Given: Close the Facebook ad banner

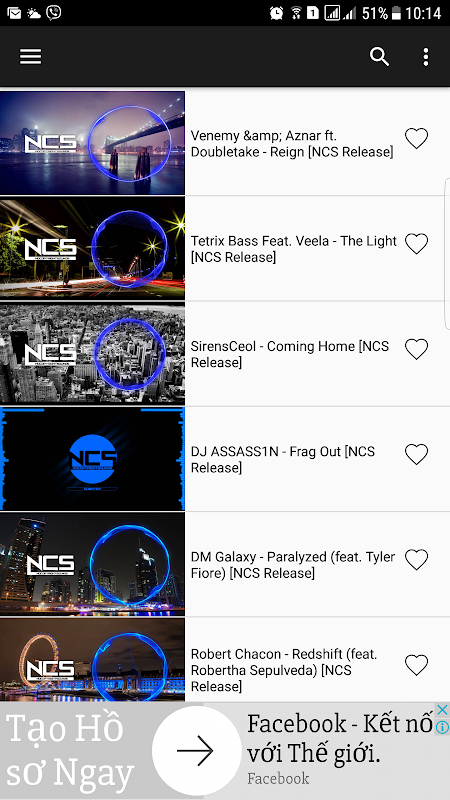Looking at the screenshot, I should (442, 709).
